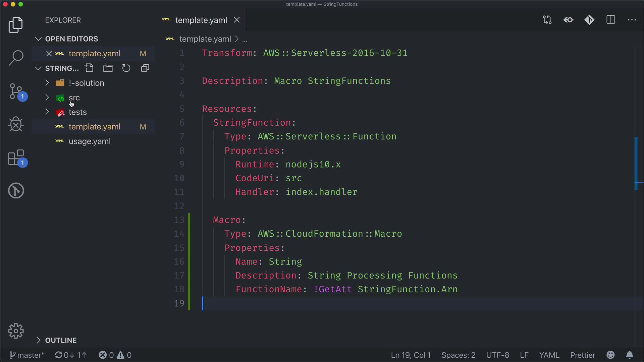This screenshot has width=644, height=362.
Task: Click the Spaces: 2 indentation setting
Action: 458,355
